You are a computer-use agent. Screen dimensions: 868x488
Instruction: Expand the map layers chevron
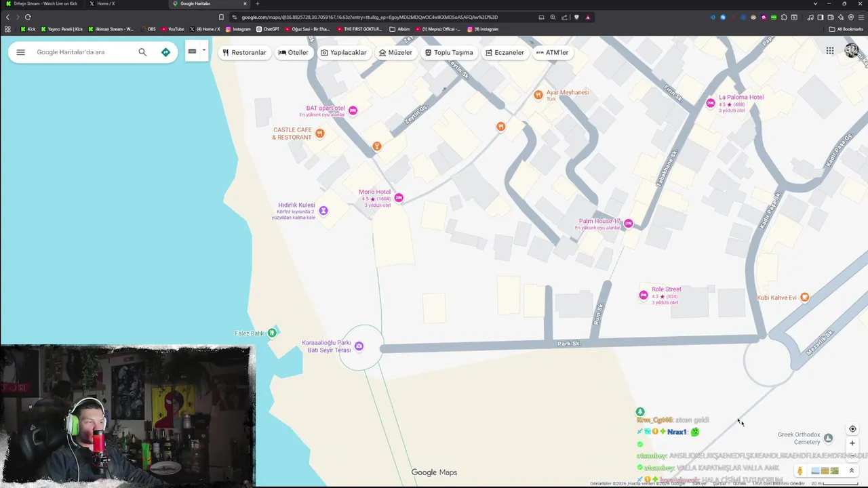pyautogui.click(x=852, y=471)
